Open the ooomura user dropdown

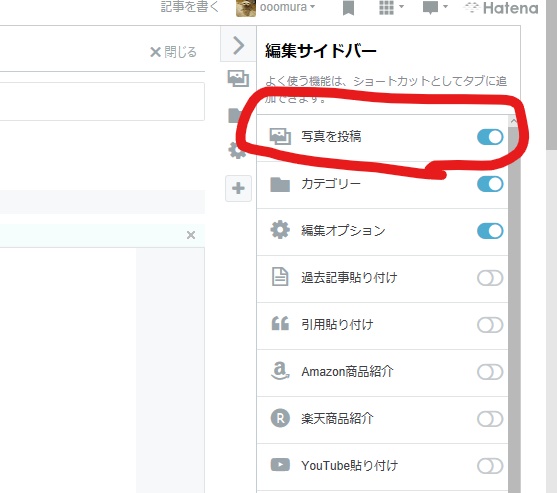(287, 7)
